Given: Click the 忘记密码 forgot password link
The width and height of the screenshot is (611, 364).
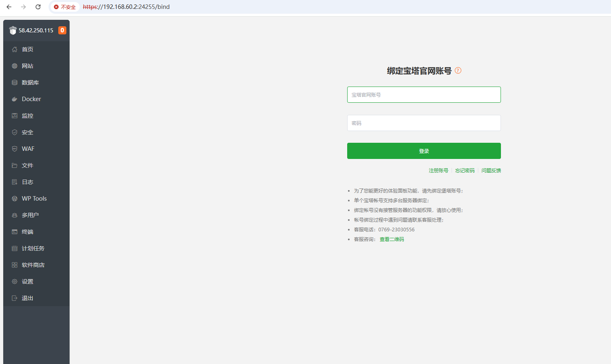Looking at the screenshot, I should [x=465, y=171].
